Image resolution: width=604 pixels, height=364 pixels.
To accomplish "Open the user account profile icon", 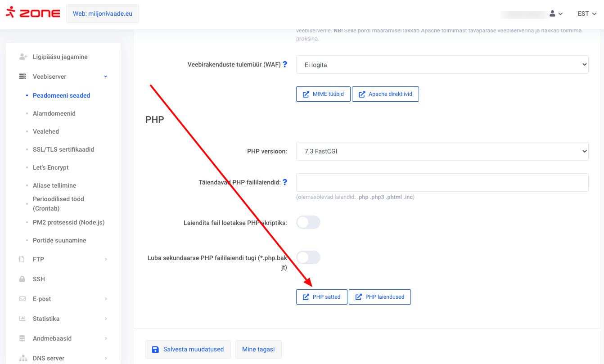I will click(553, 14).
